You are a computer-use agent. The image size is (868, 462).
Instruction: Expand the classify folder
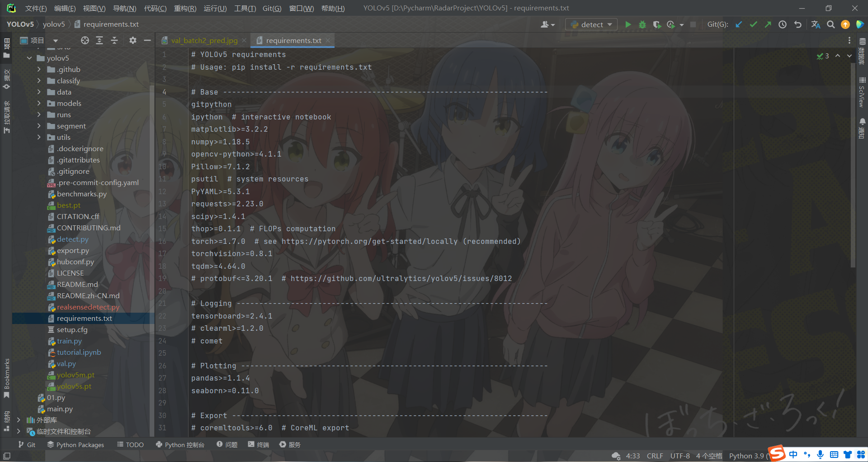39,81
